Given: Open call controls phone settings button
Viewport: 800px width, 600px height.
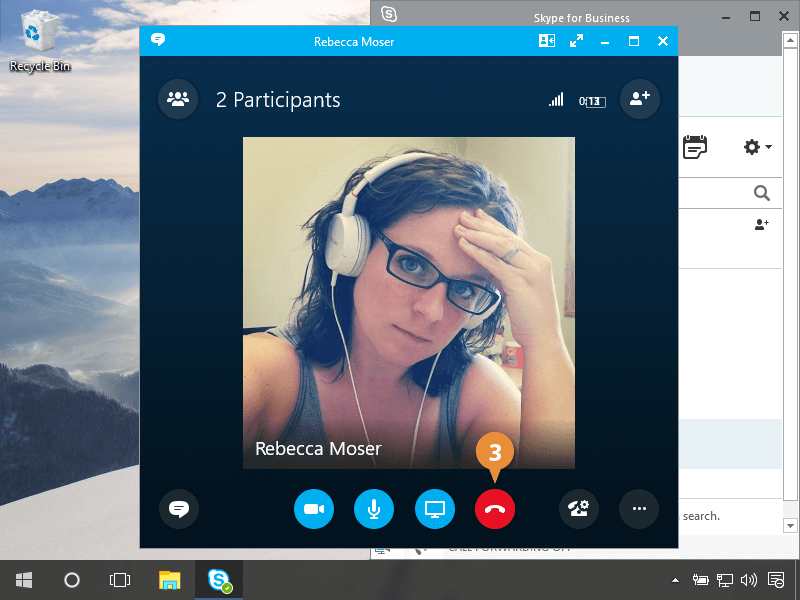Looking at the screenshot, I should [578, 509].
